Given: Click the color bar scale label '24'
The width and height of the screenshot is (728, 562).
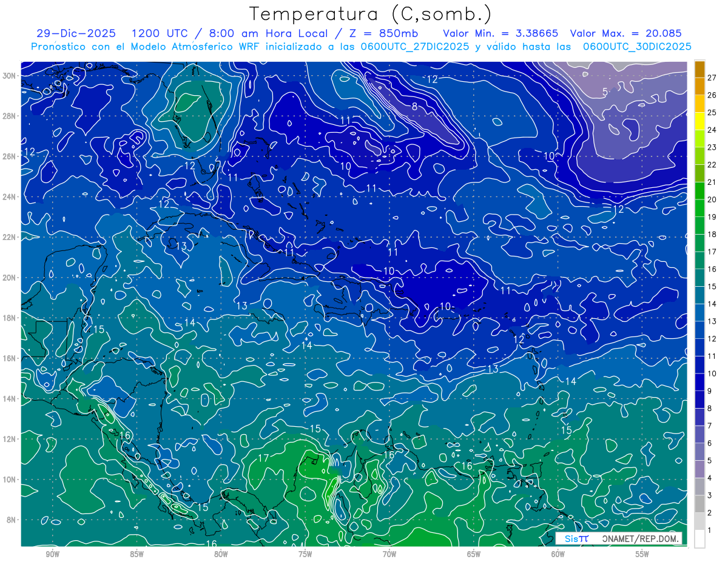Looking at the screenshot, I should (712, 130).
